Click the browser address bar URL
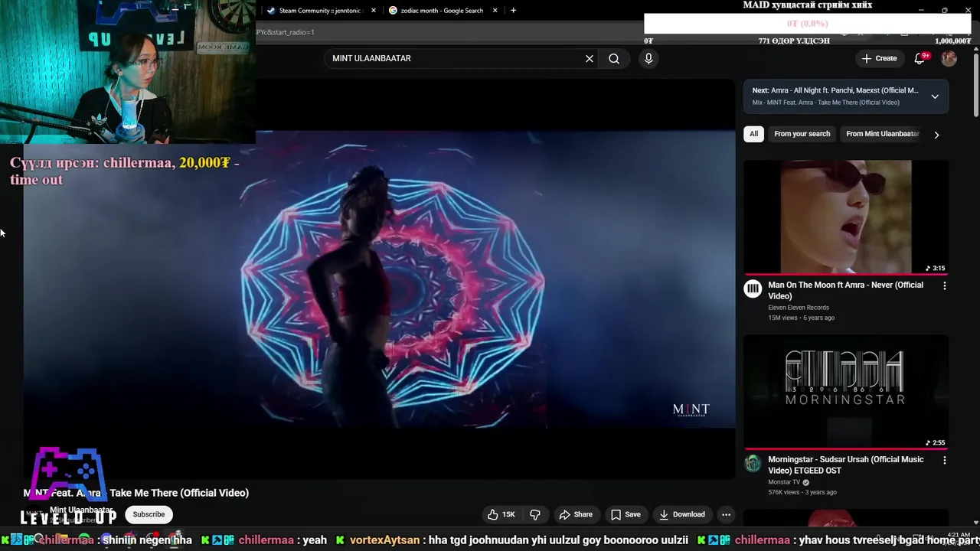This screenshot has height=551, width=980. [x=286, y=32]
